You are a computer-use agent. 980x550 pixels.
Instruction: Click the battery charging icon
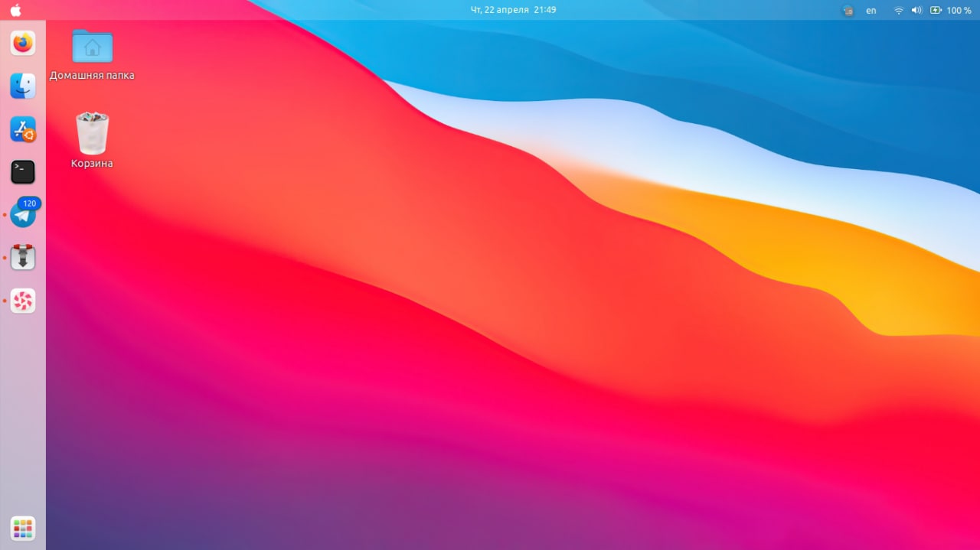(936, 11)
